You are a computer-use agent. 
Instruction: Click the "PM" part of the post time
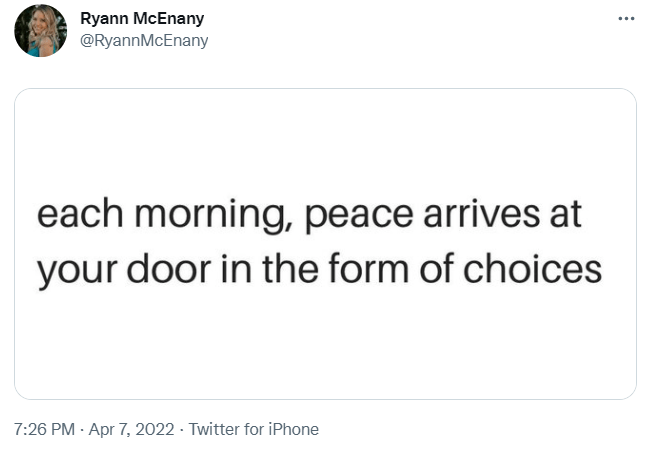point(62,429)
